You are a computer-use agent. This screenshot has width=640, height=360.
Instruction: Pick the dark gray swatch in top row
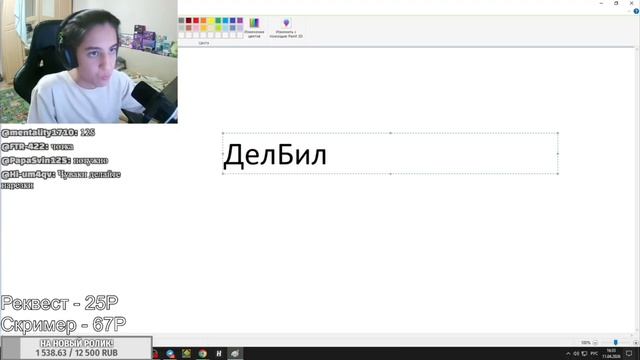coord(181,20)
